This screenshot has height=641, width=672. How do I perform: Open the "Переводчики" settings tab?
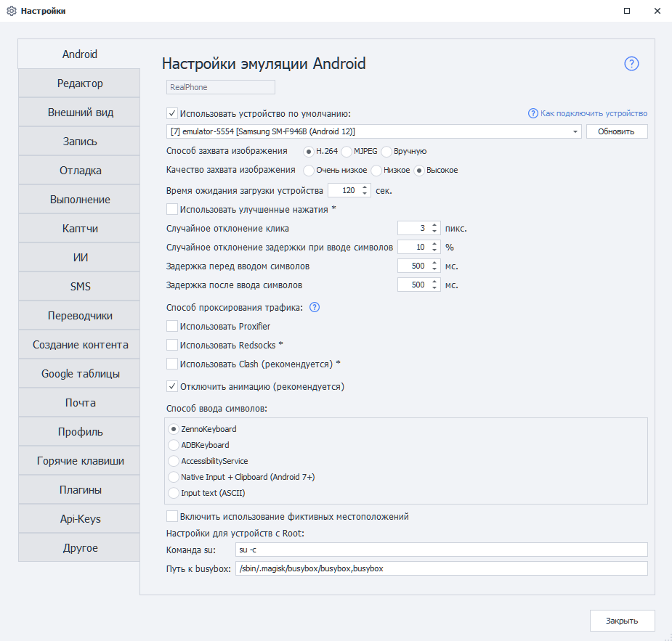coord(79,316)
